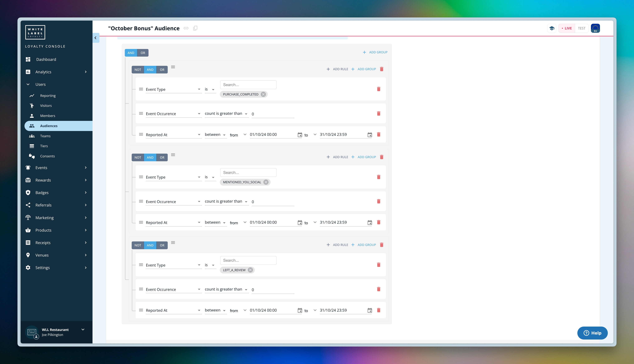This screenshot has width=634, height=364.
Task: Collapse the sidebar with the arrow tab
Action: click(96, 38)
